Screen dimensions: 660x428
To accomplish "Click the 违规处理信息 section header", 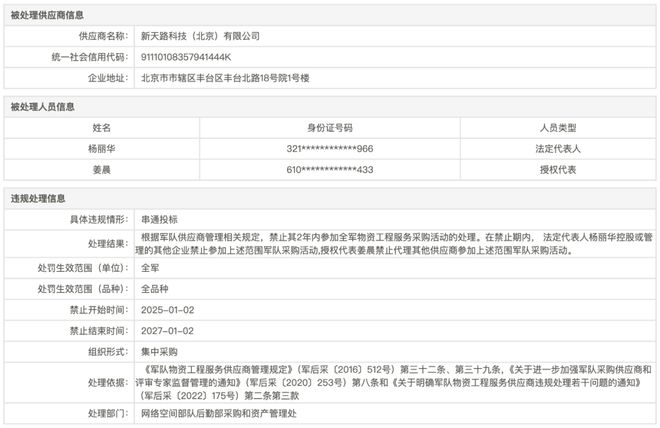I will pos(38,199).
